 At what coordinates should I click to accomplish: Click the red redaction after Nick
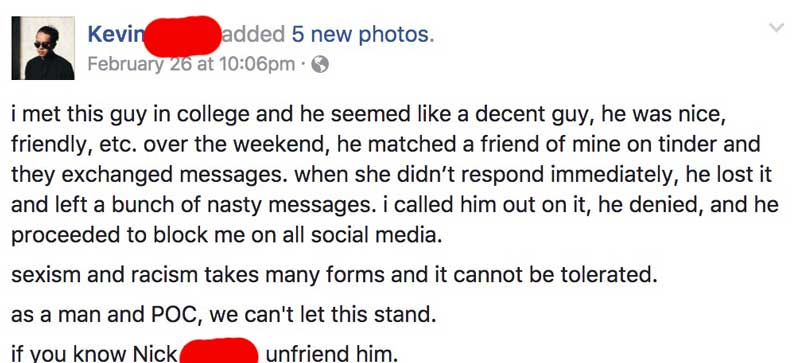pyautogui.click(x=219, y=350)
